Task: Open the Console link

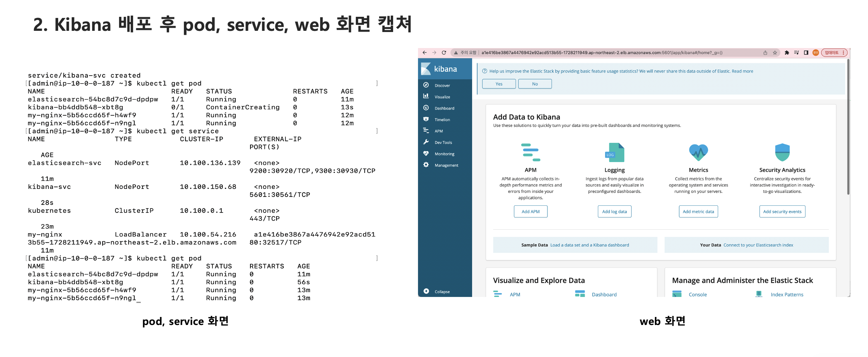Action: (x=698, y=295)
